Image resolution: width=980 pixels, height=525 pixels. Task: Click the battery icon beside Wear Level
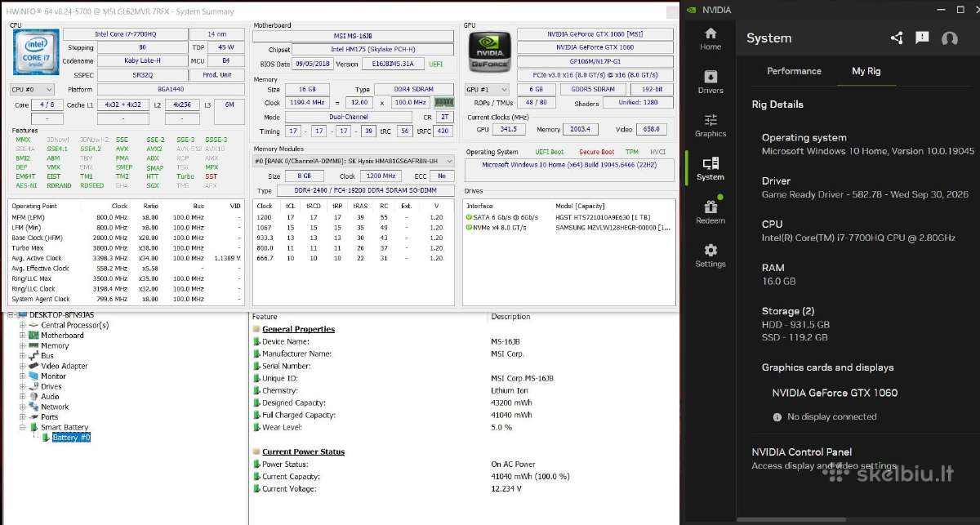256,427
